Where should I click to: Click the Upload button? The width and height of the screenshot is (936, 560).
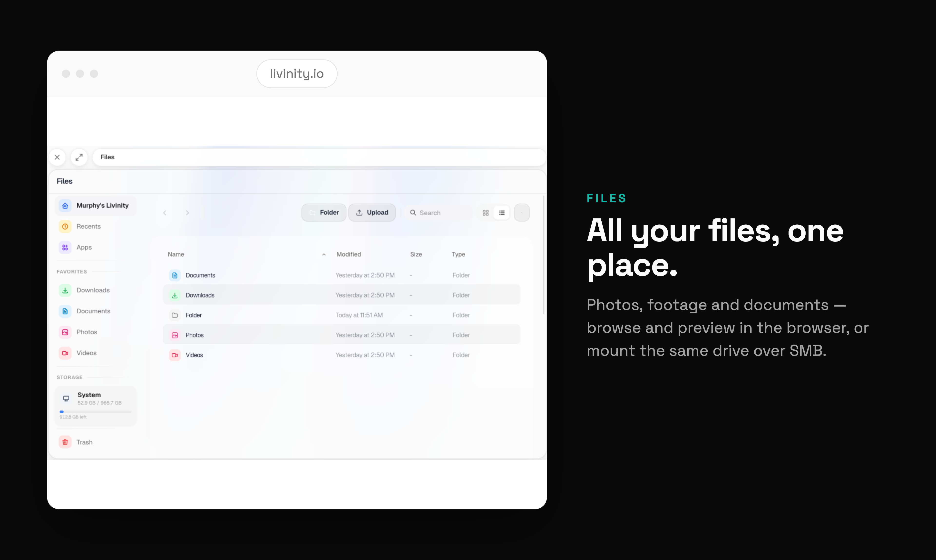[372, 212]
